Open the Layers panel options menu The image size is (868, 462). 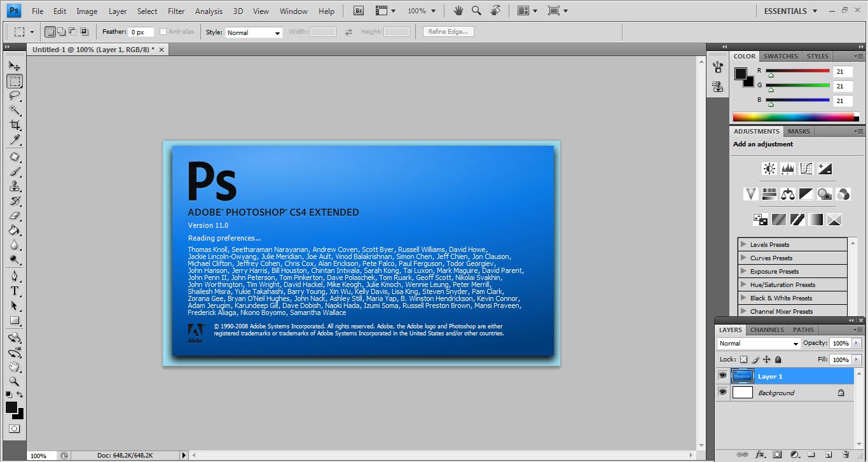coord(857,330)
